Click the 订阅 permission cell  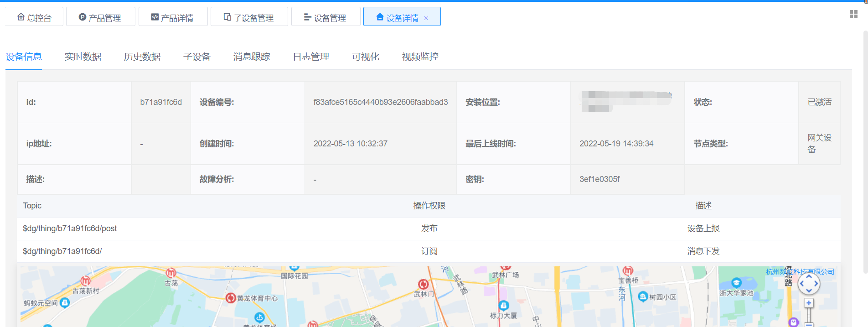429,251
